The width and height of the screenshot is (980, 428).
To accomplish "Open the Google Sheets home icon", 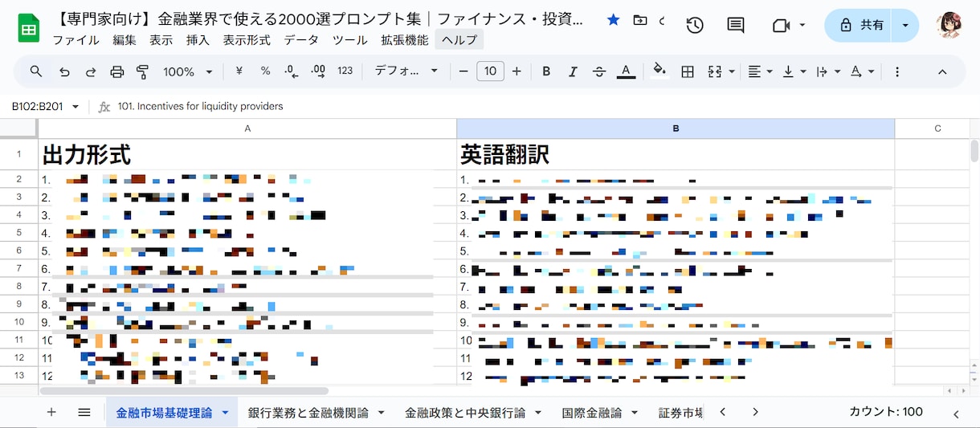I will click(29, 29).
